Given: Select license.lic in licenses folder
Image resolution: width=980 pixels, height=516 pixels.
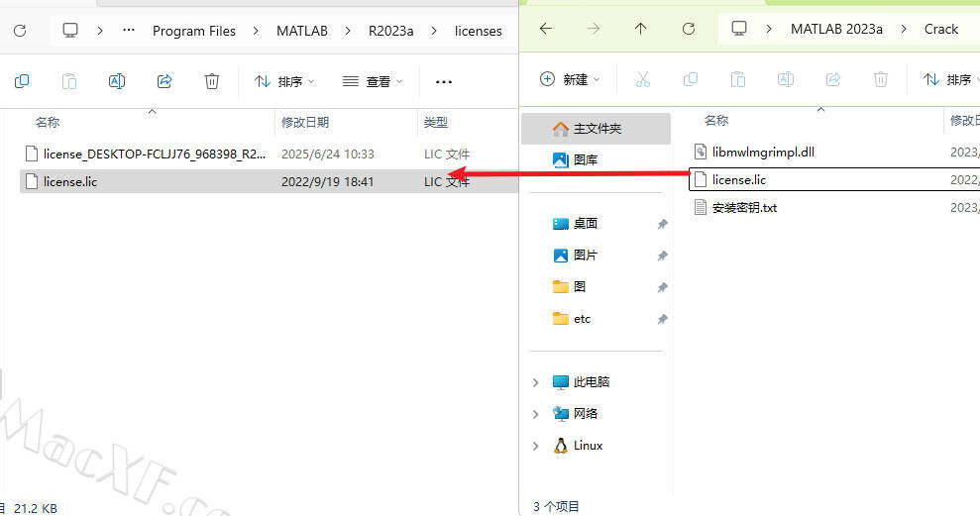Looking at the screenshot, I should coord(269,182).
